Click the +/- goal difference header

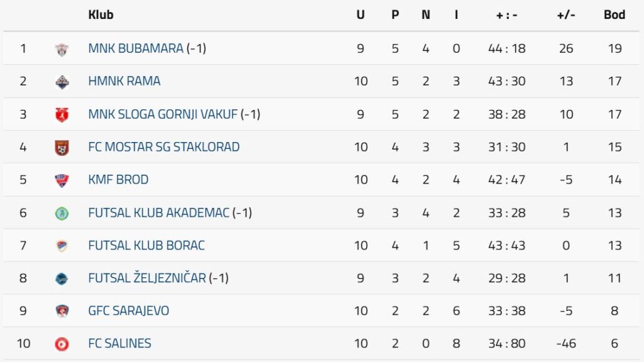coord(566,14)
